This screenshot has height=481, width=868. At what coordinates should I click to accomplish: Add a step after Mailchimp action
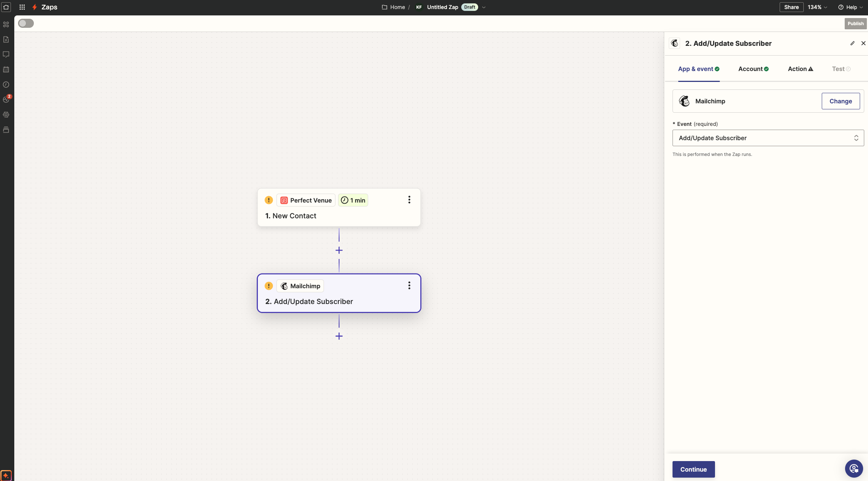(339, 336)
